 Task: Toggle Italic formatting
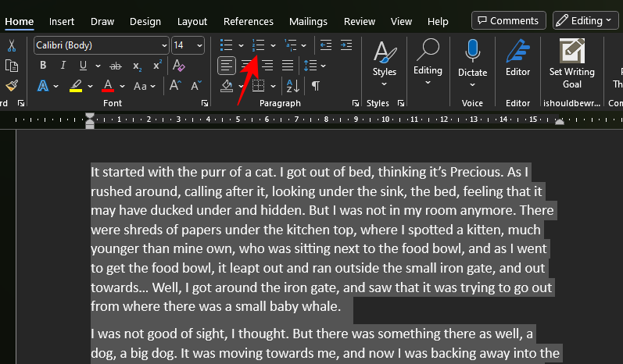click(x=63, y=65)
